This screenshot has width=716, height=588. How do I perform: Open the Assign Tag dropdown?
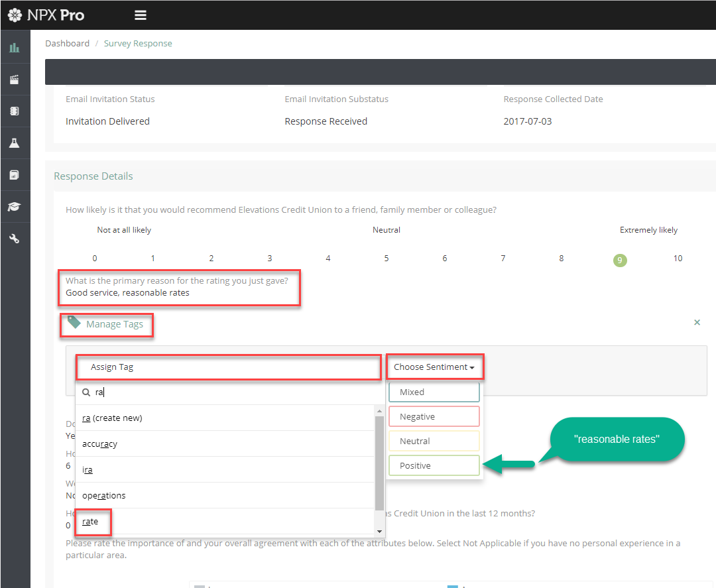pyautogui.click(x=229, y=367)
